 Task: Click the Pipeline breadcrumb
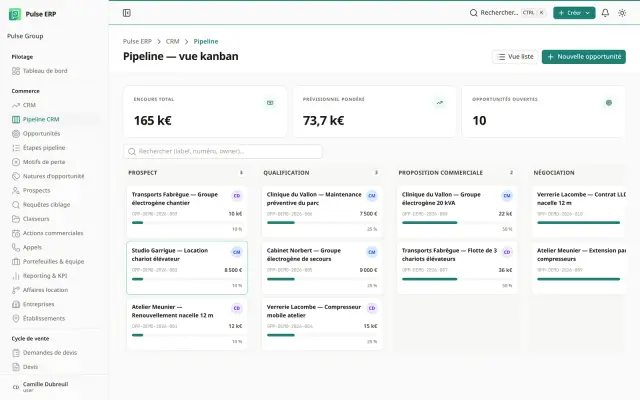(206, 41)
